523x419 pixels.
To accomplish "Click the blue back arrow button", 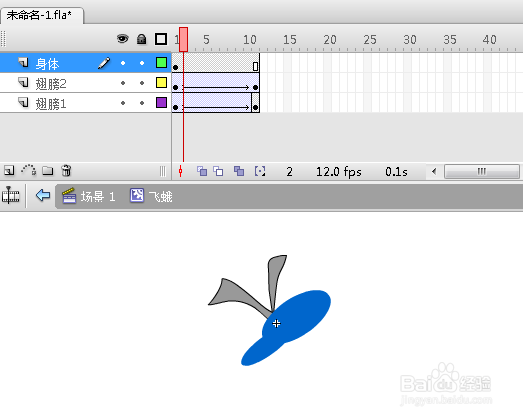I will (x=43, y=195).
